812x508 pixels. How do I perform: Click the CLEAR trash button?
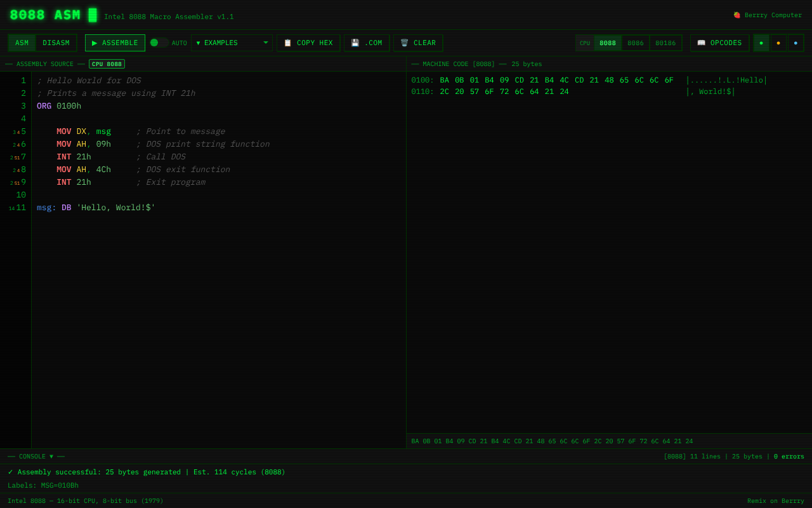coord(418,43)
